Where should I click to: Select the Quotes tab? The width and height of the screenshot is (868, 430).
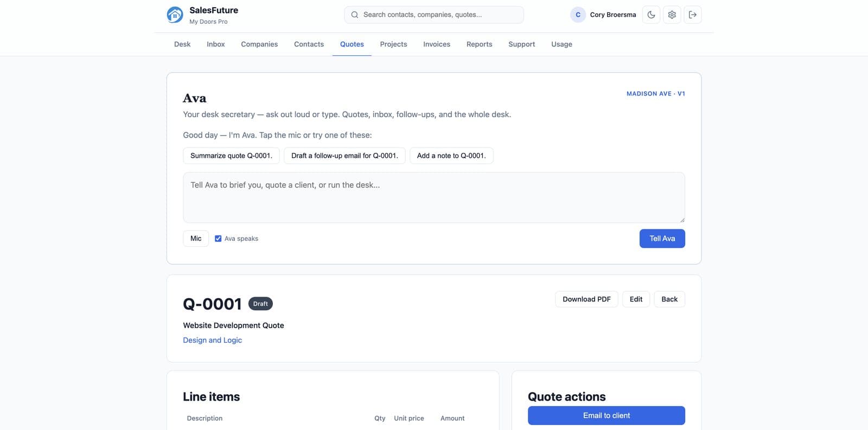[352, 44]
